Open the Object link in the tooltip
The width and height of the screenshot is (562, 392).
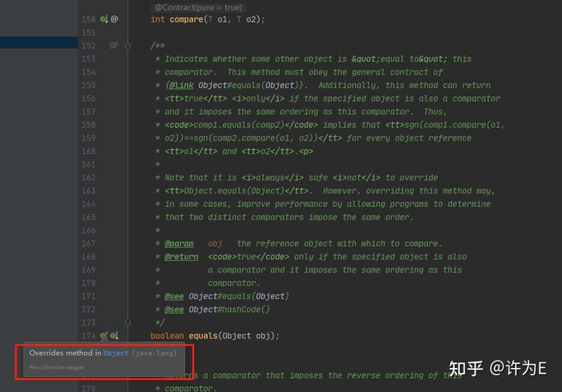coord(116,353)
